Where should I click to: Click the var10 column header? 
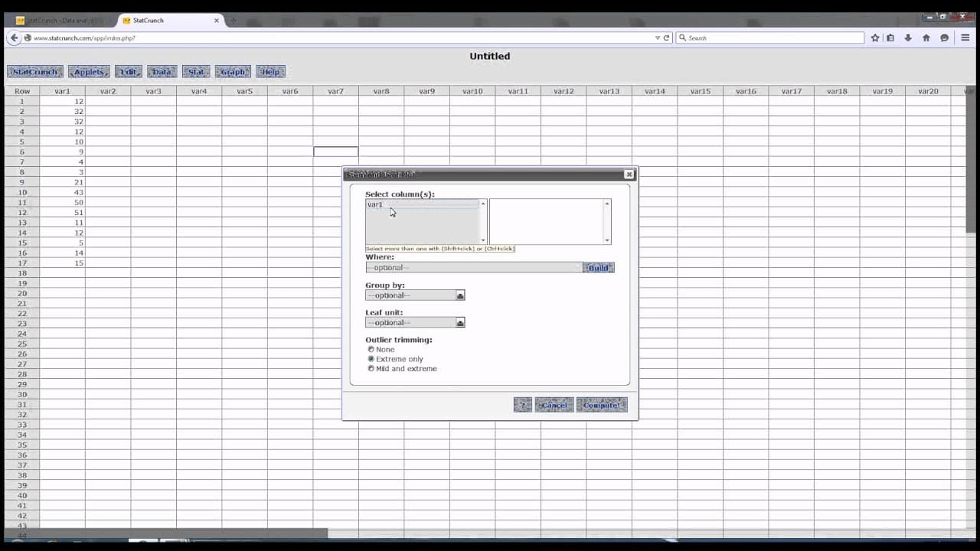472,91
